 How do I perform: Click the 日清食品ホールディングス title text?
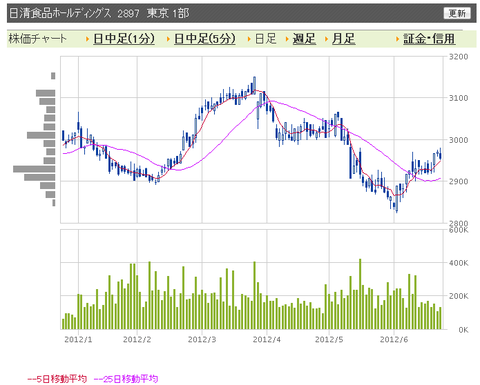click(x=60, y=13)
